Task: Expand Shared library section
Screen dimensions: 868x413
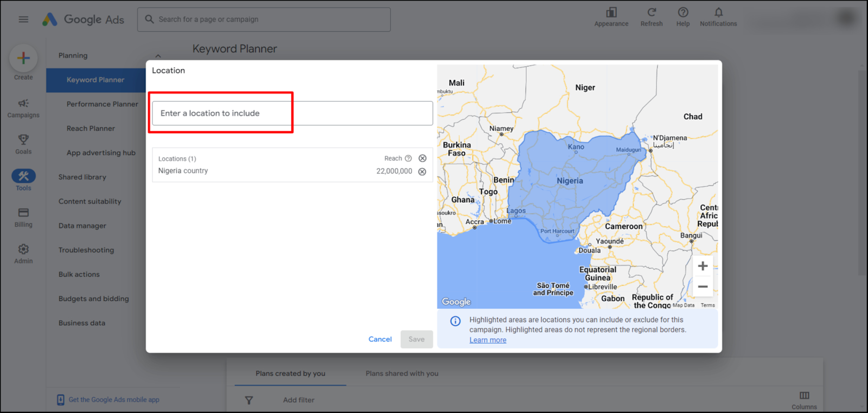Action: click(82, 177)
